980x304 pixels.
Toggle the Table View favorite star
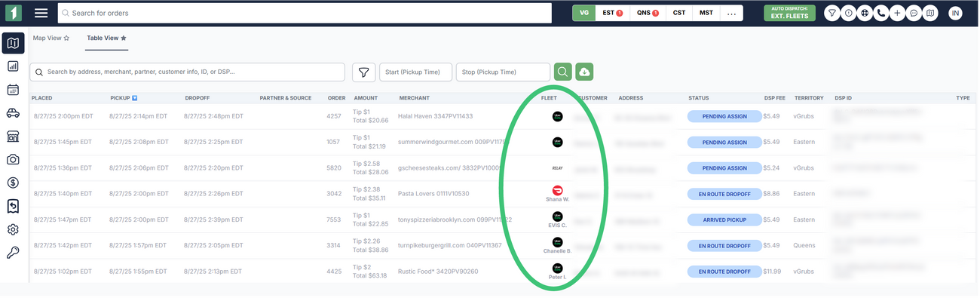point(124,38)
